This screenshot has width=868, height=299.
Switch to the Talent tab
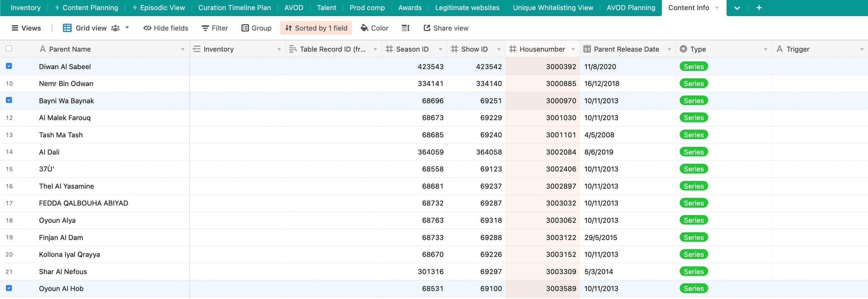pos(326,8)
